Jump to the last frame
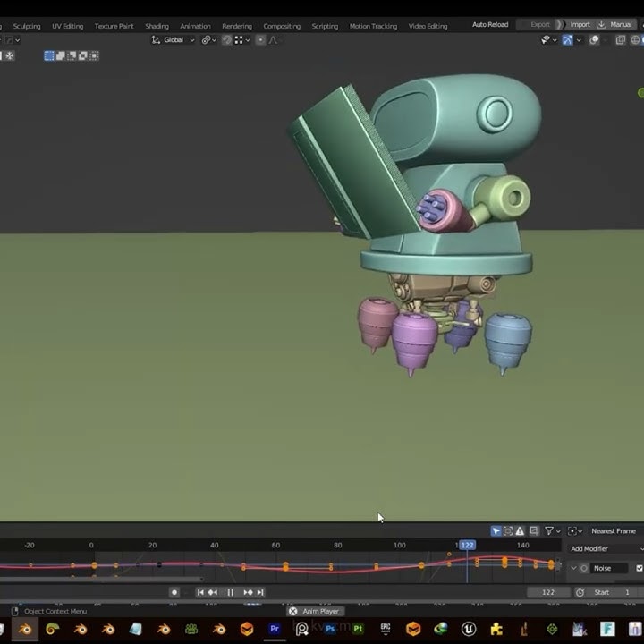Viewport: 644px width, 644px height. click(260, 592)
